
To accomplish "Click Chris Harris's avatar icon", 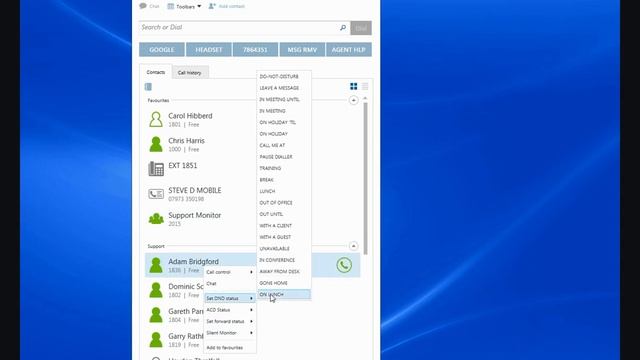I will tap(156, 144).
